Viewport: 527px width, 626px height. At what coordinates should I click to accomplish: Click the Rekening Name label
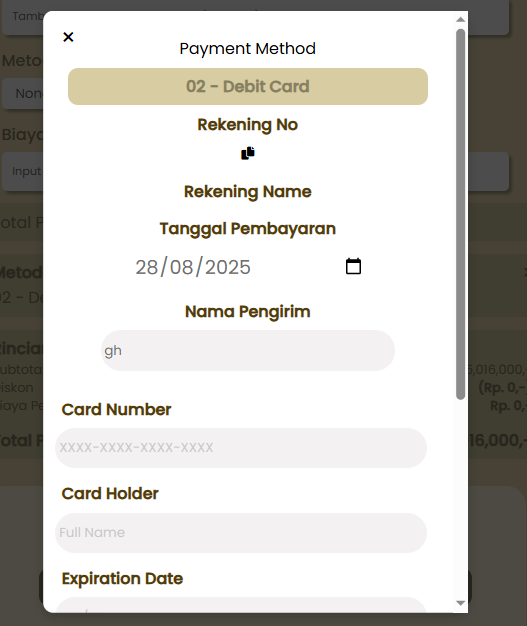click(x=248, y=192)
